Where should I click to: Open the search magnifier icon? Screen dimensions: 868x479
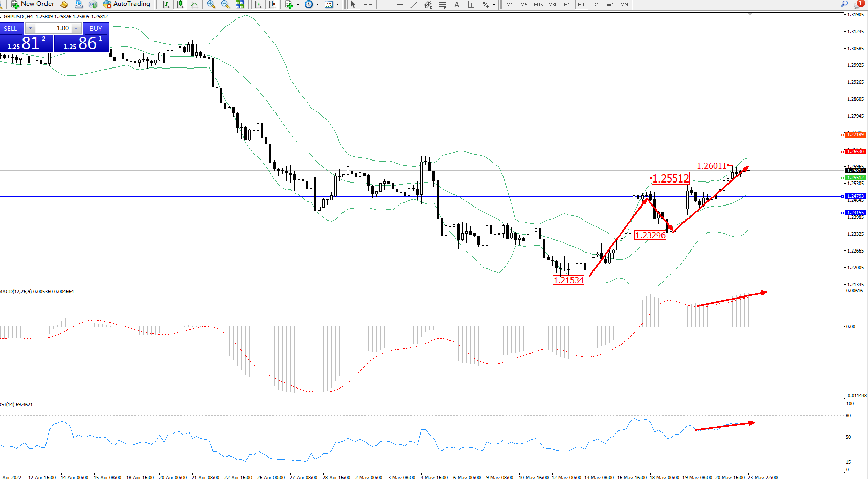tap(844, 4)
